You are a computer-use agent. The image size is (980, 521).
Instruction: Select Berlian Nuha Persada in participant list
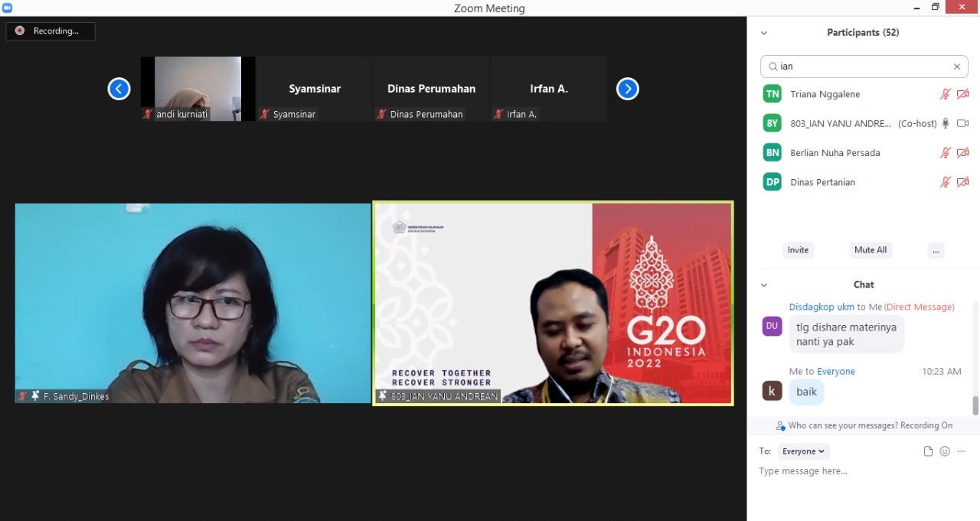(x=835, y=153)
